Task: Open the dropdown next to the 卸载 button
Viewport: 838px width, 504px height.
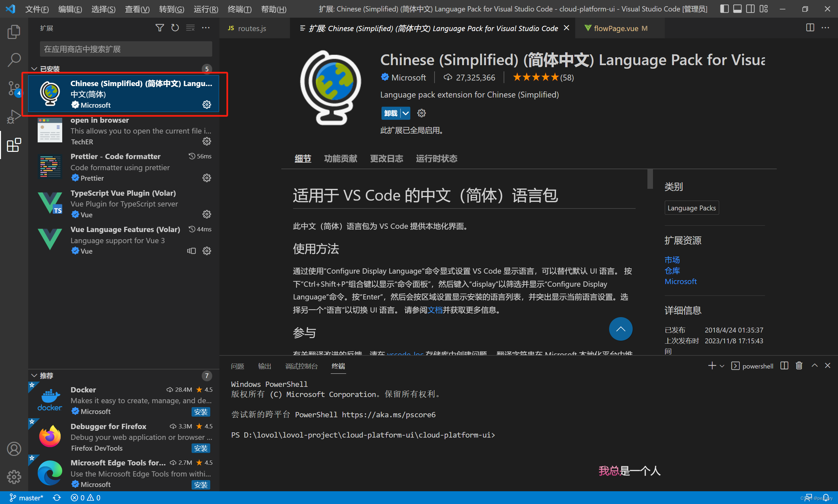Action: 405,113
